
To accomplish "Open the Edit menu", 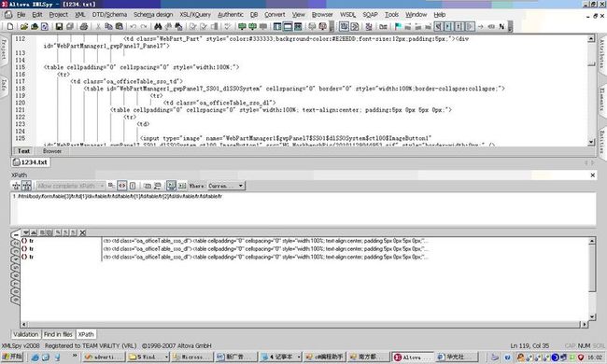I will click(x=37, y=15).
